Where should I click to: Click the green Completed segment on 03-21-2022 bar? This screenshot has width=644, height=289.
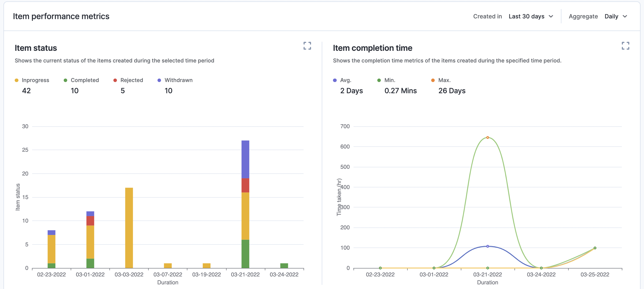[245, 254]
